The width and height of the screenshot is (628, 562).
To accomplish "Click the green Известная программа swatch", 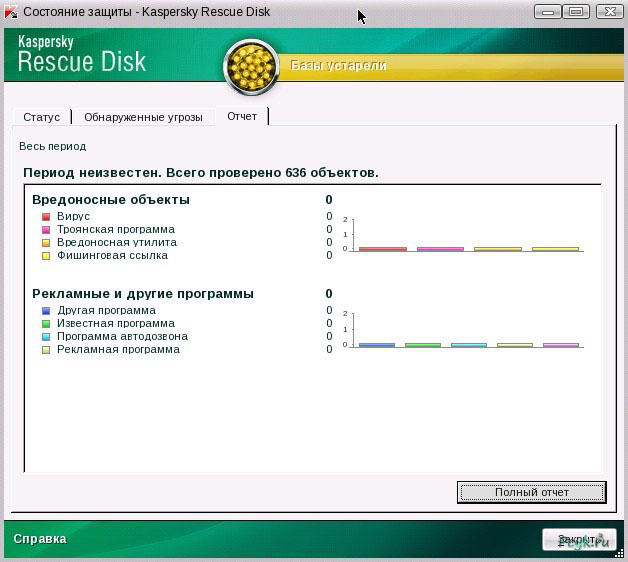I will (x=46, y=324).
